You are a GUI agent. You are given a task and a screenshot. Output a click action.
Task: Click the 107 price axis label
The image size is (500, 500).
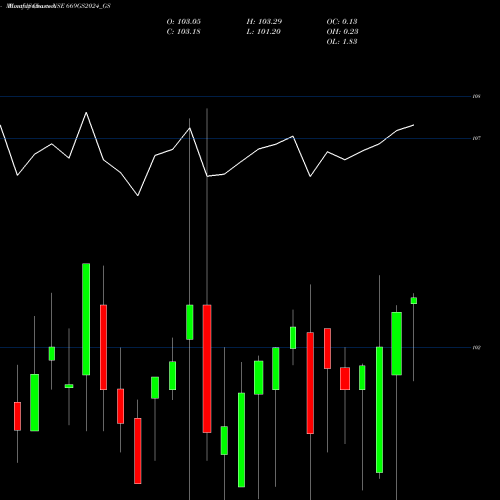click(477, 138)
